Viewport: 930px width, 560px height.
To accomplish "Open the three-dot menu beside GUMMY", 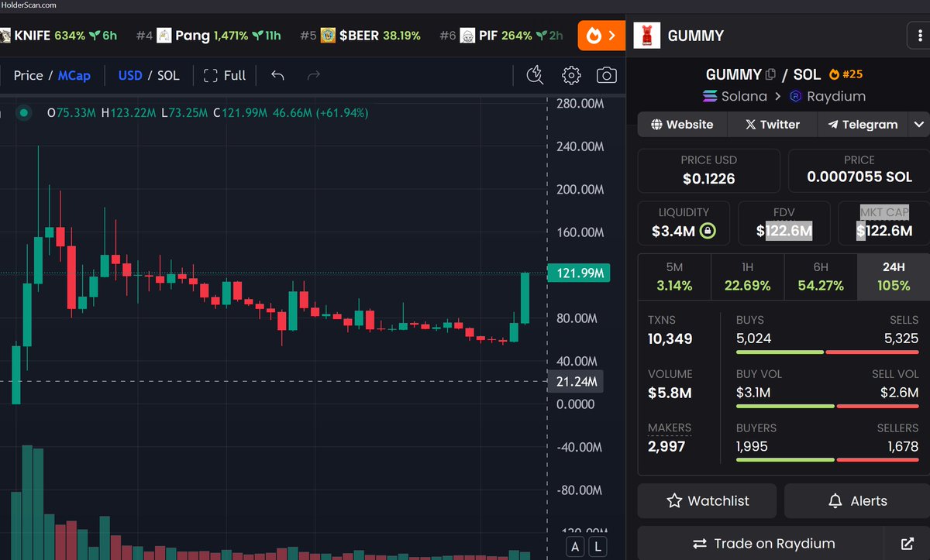I will tap(918, 36).
